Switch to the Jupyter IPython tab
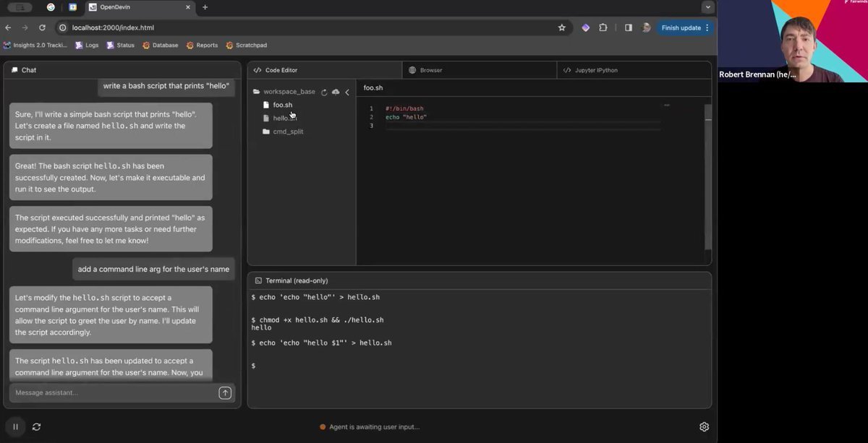Screen dimensions: 868x443 tap(595, 70)
